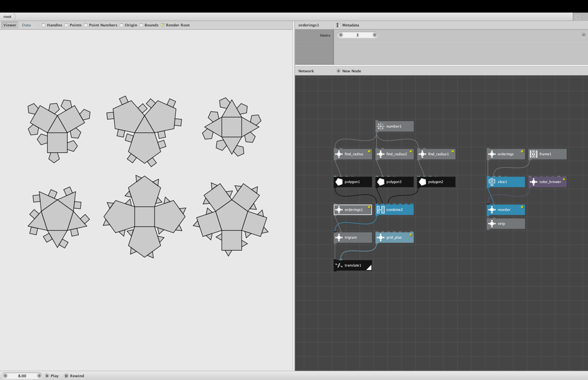Click the orderings1 node icon

click(339, 209)
